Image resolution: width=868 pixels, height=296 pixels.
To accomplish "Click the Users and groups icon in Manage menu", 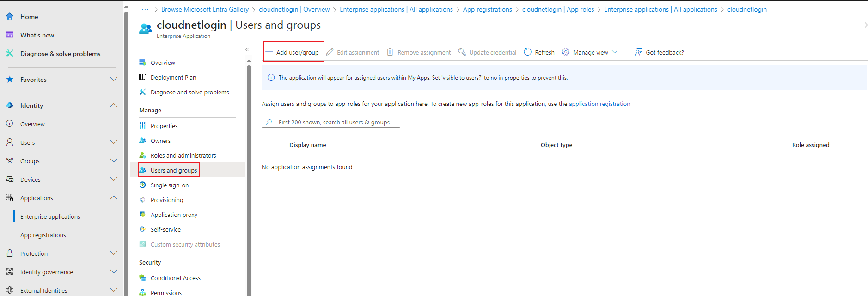I will (x=143, y=170).
